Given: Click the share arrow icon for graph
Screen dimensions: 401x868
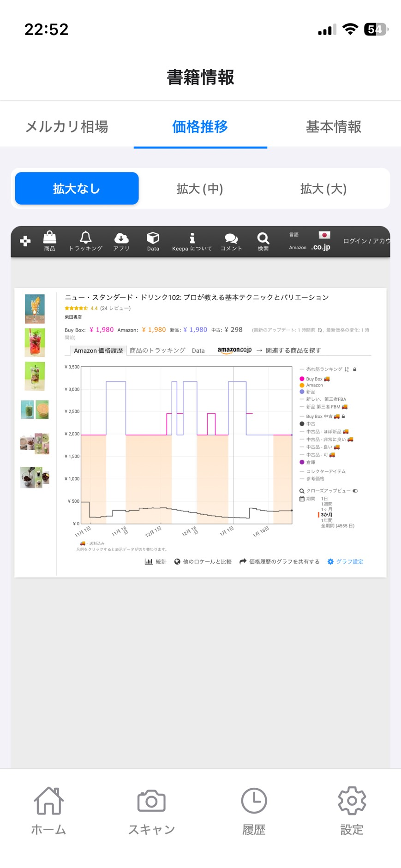Looking at the screenshot, I should [x=243, y=561].
